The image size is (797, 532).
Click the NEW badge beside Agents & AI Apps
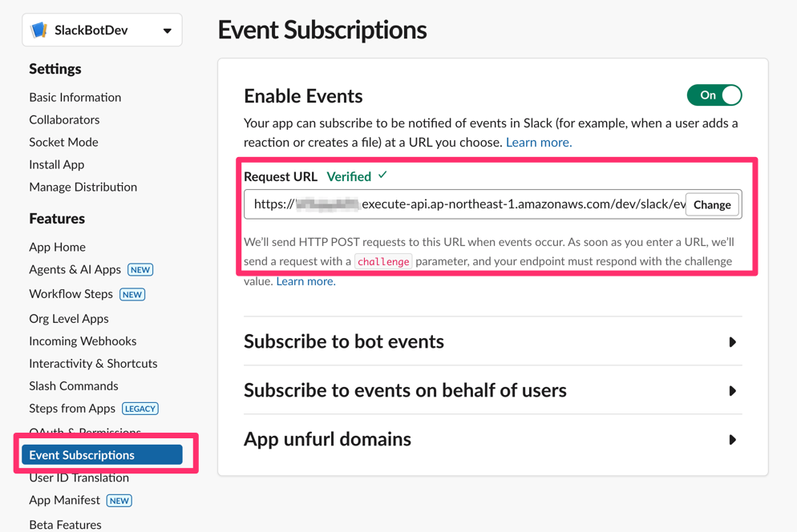coord(140,269)
